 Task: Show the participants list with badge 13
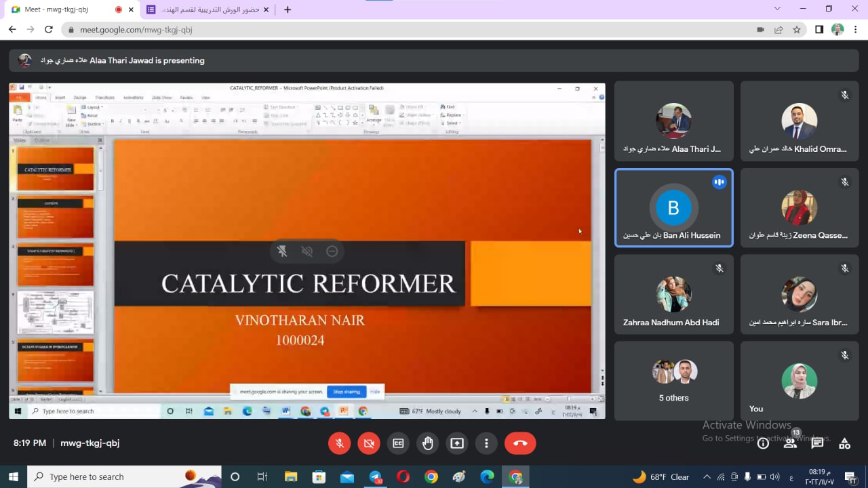790,443
